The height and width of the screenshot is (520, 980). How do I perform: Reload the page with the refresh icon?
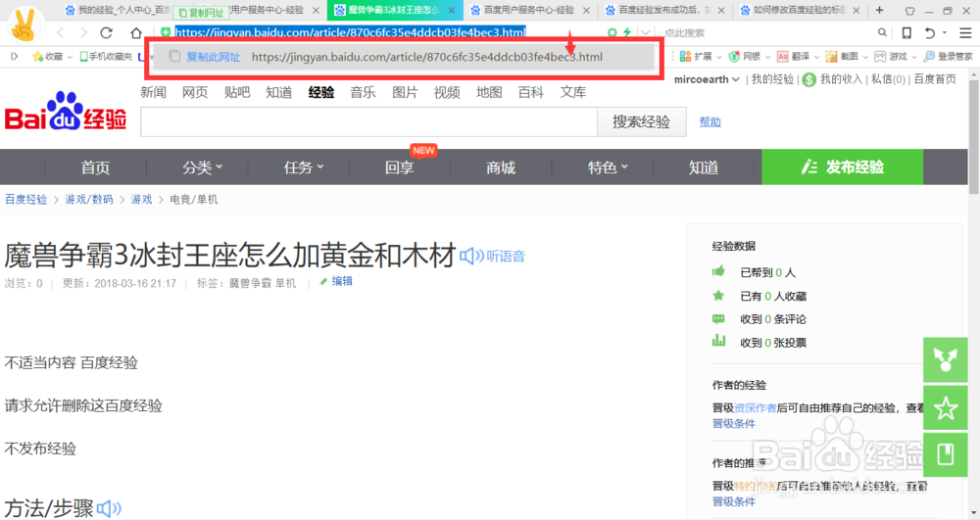coord(107,32)
